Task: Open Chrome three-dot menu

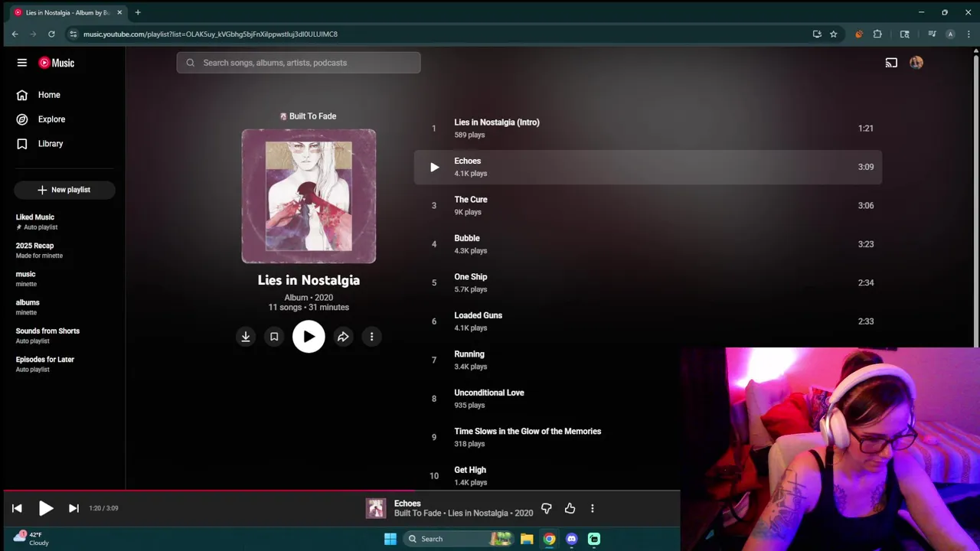Action: (x=969, y=34)
